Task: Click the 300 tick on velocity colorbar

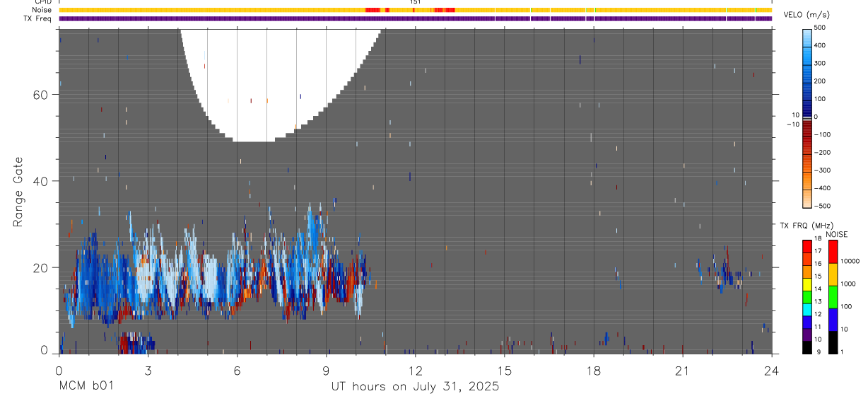Action: click(x=820, y=63)
